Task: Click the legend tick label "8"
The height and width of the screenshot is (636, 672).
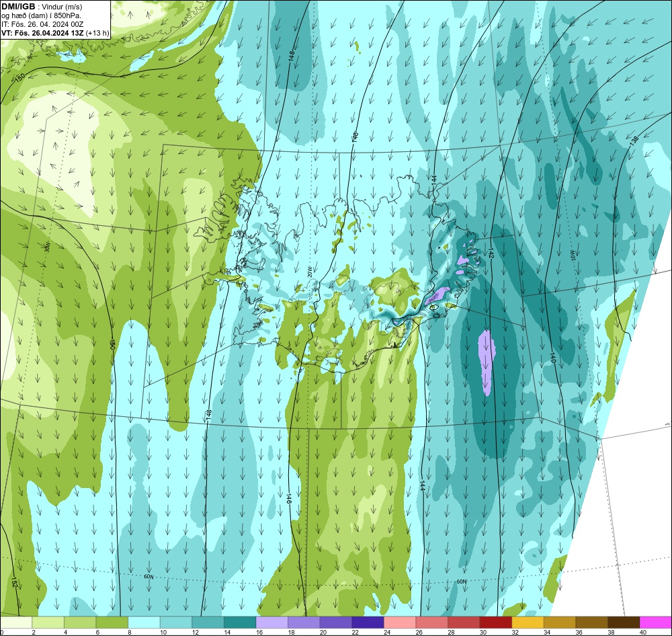Action: click(x=131, y=632)
